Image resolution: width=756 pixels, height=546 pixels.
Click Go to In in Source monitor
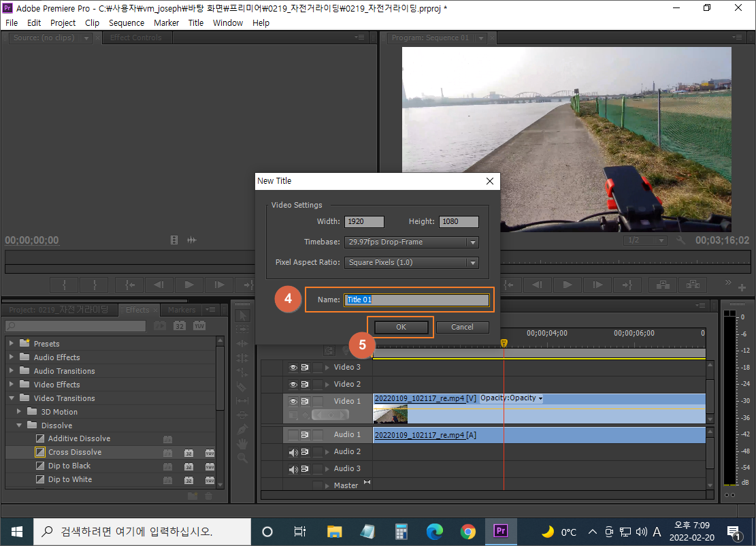click(x=129, y=285)
